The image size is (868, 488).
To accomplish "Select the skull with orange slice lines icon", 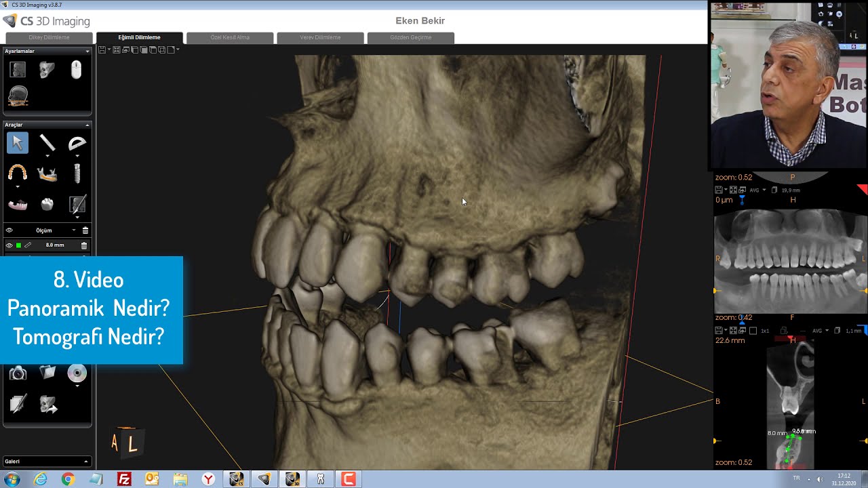I will point(18,96).
